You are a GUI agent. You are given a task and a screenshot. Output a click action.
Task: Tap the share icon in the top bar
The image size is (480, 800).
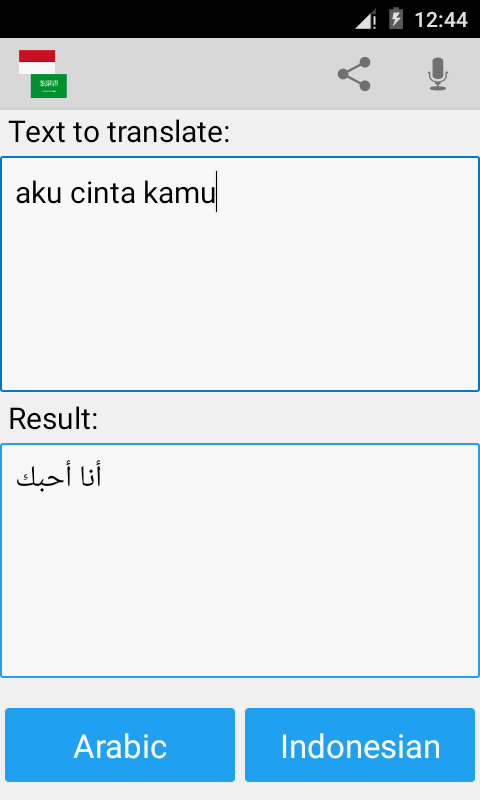coord(354,74)
